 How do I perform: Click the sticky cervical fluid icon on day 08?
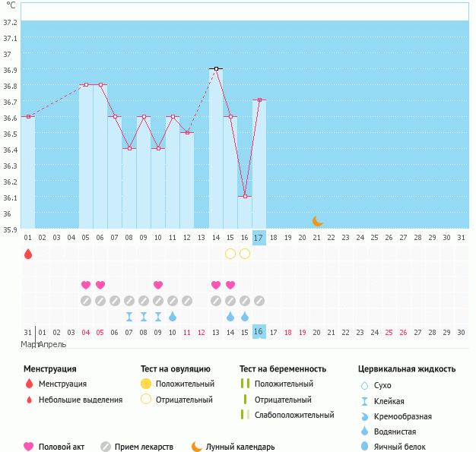(x=129, y=317)
